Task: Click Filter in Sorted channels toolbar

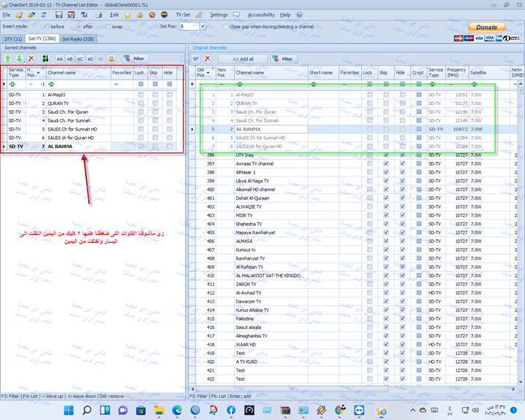Action: (135, 58)
